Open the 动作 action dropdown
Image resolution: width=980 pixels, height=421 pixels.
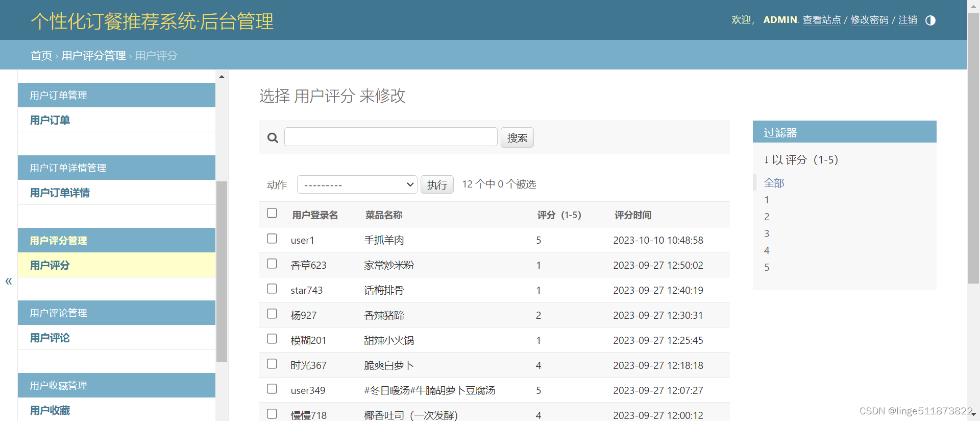click(x=357, y=184)
